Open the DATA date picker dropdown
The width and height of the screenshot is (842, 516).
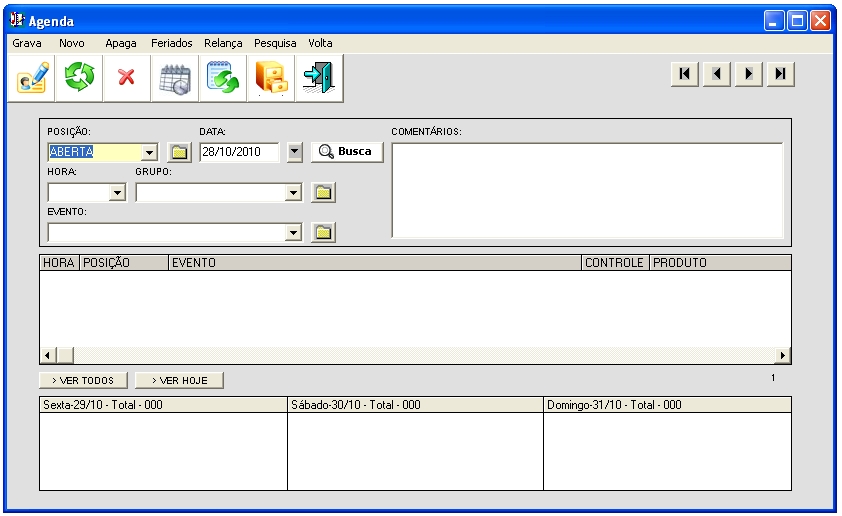coord(294,152)
